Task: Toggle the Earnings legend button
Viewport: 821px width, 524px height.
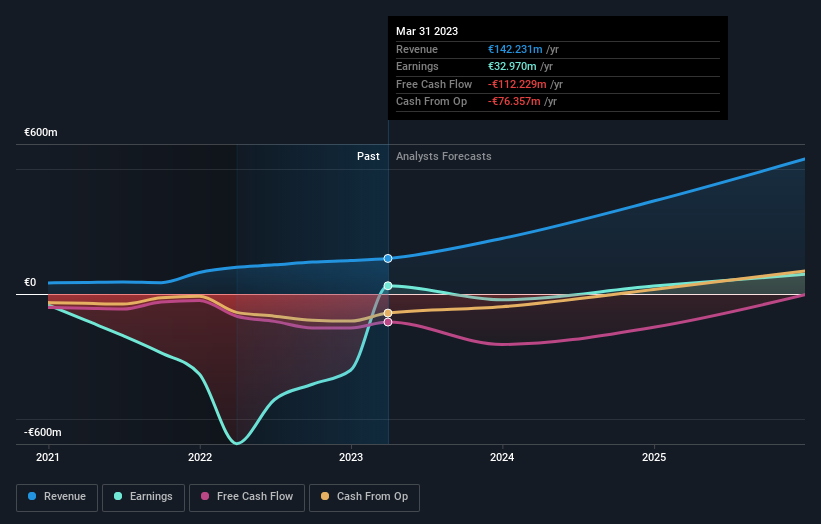Action: [x=143, y=497]
